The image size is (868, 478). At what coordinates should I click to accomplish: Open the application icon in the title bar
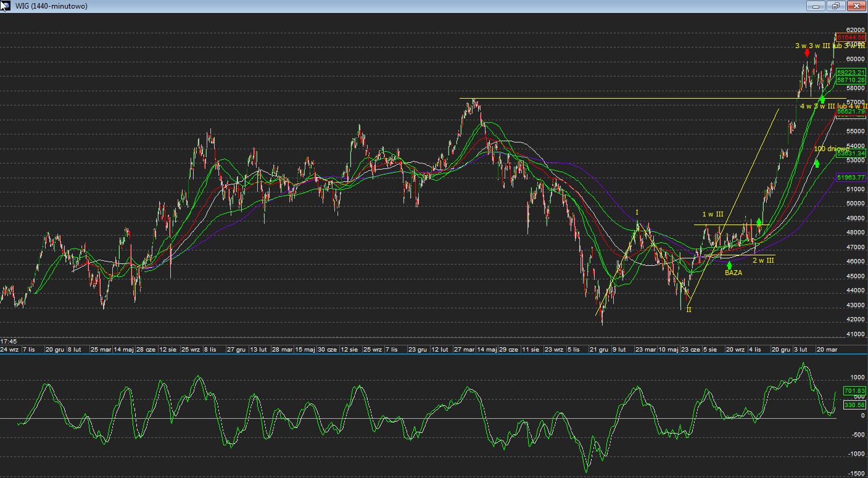[6, 6]
